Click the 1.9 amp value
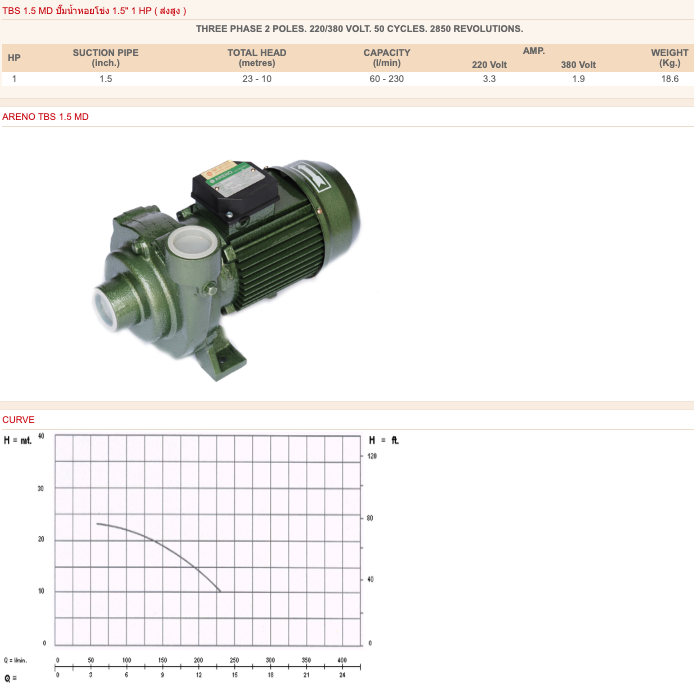The width and height of the screenshot is (694, 692). pos(578,79)
